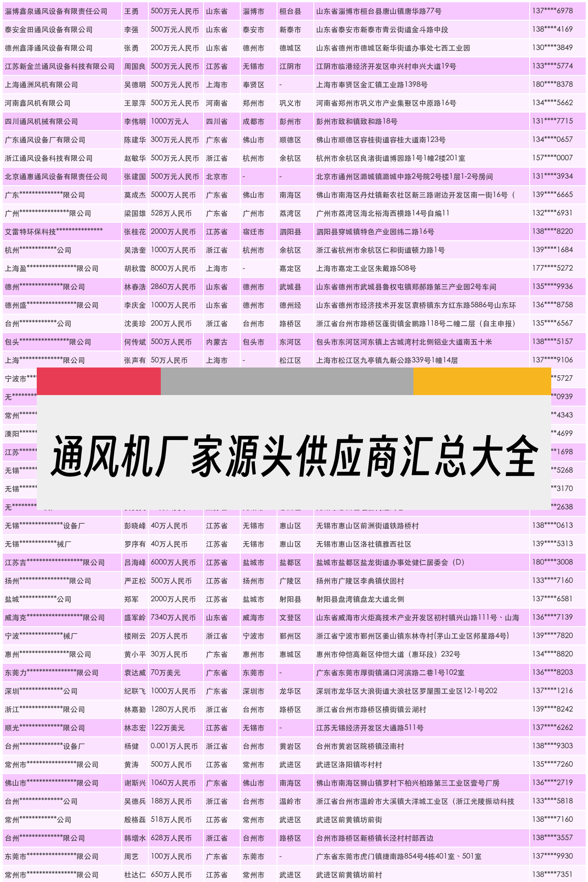
Task: Select contact name 梁国雄
Action: click(x=135, y=213)
